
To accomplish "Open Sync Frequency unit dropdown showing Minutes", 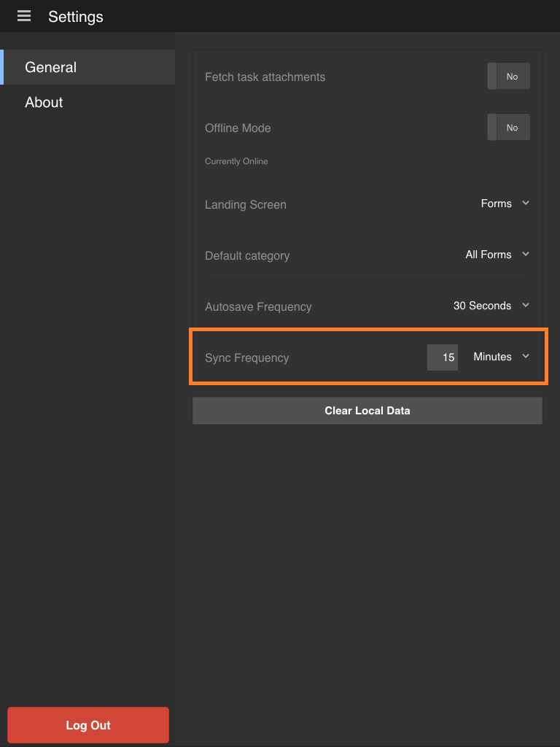I will [x=502, y=356].
